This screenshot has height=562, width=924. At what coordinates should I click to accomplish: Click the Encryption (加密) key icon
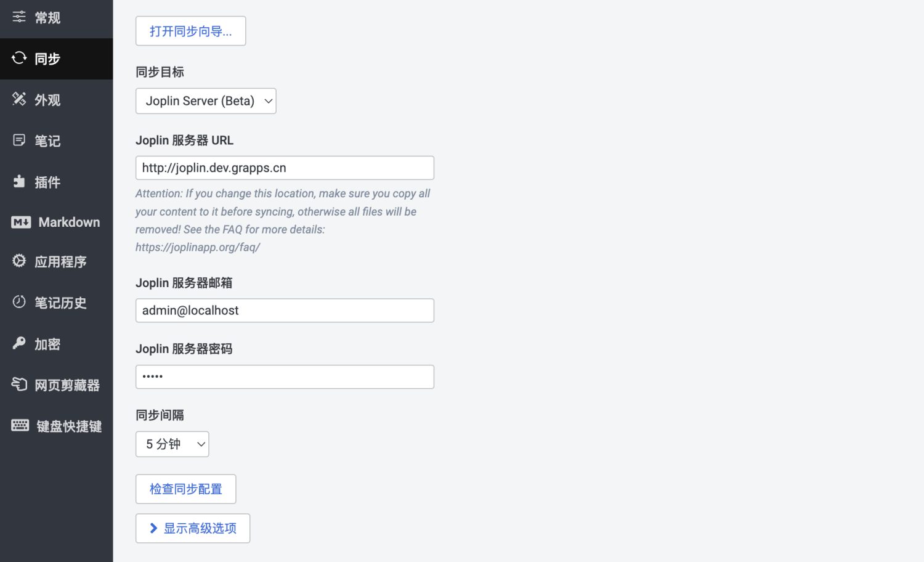19,343
